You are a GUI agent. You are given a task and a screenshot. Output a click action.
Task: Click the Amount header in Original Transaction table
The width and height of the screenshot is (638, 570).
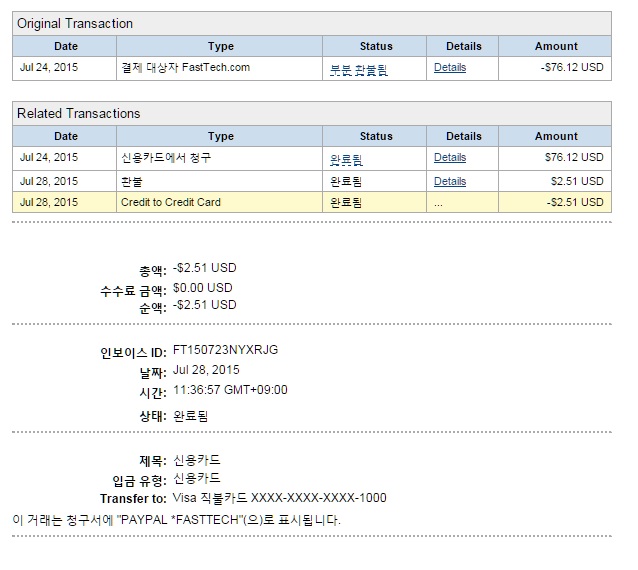click(555, 46)
